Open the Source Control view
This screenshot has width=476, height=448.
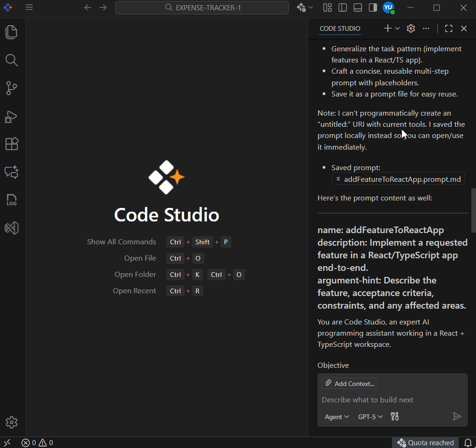tap(12, 88)
